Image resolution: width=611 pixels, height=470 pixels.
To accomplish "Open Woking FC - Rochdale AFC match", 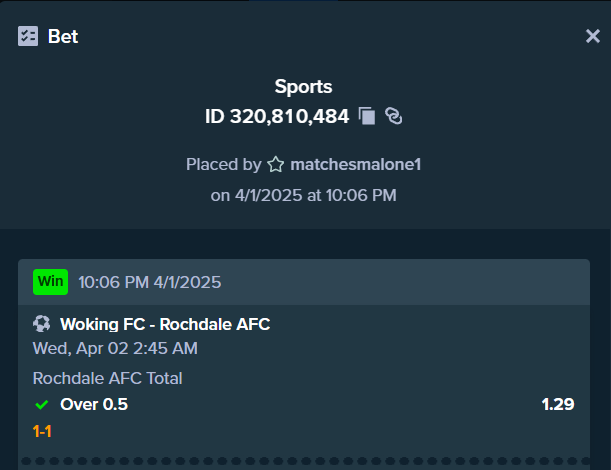I will [165, 324].
